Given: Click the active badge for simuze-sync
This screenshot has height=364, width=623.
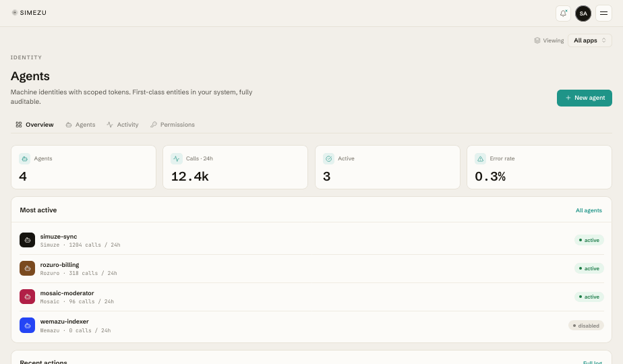Looking at the screenshot, I should pyautogui.click(x=589, y=240).
